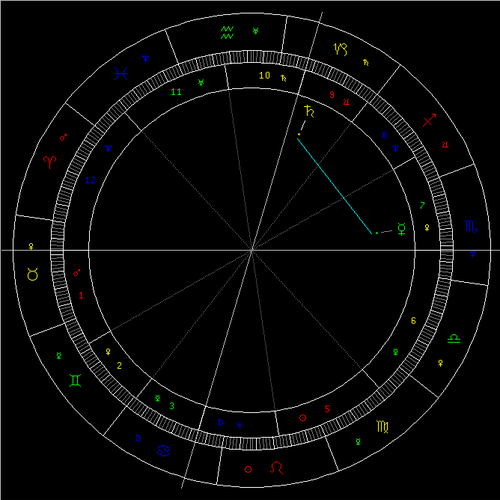500x500 pixels.
Task: Click the red Leo sign glyph
Action: (x=276, y=468)
